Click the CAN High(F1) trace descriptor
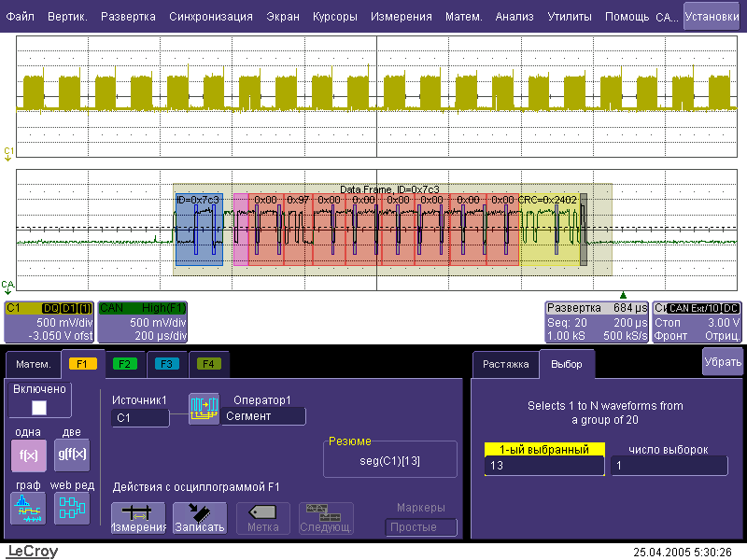 tap(144, 322)
